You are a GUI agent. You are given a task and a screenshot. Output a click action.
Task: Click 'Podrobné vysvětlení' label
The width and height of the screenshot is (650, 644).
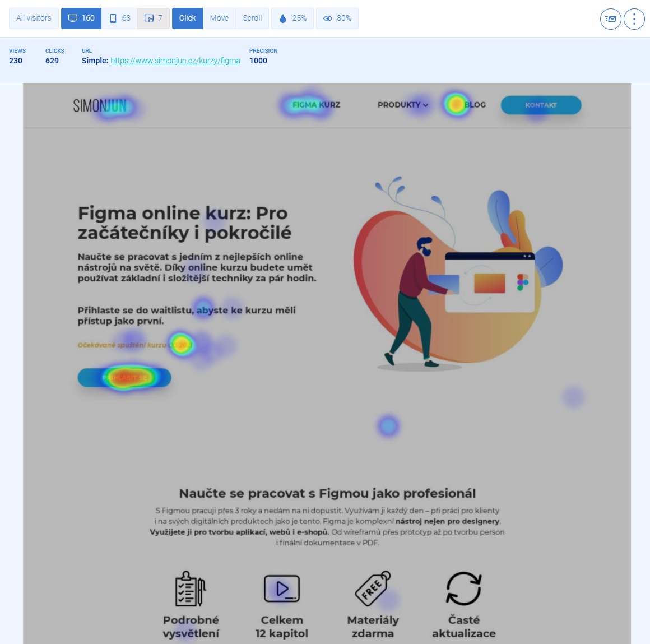click(191, 627)
